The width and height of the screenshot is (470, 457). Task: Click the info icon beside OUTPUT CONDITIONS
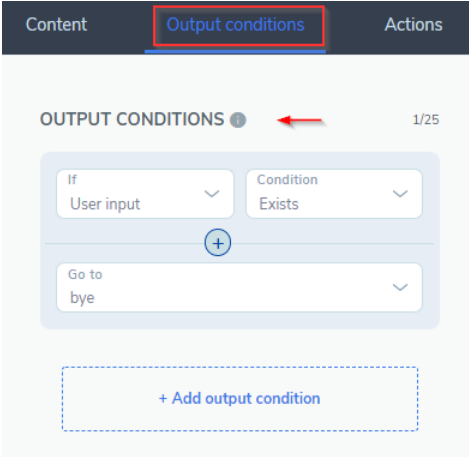(x=238, y=120)
